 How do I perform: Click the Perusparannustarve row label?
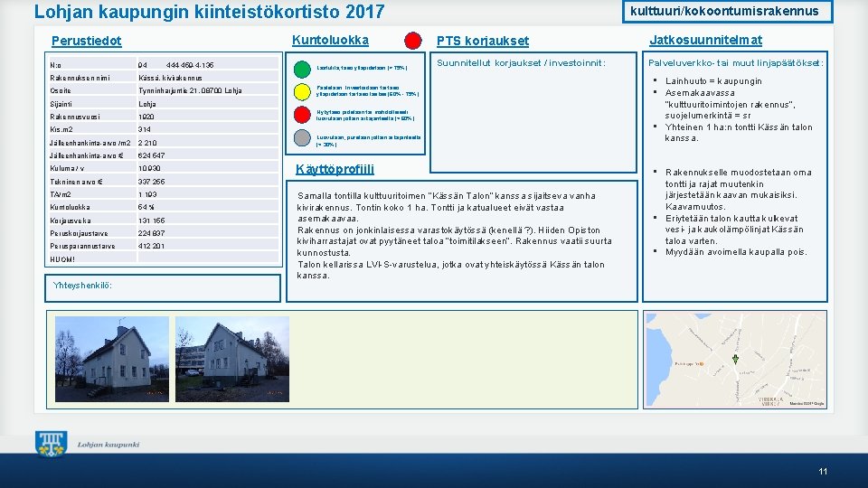pos(82,246)
